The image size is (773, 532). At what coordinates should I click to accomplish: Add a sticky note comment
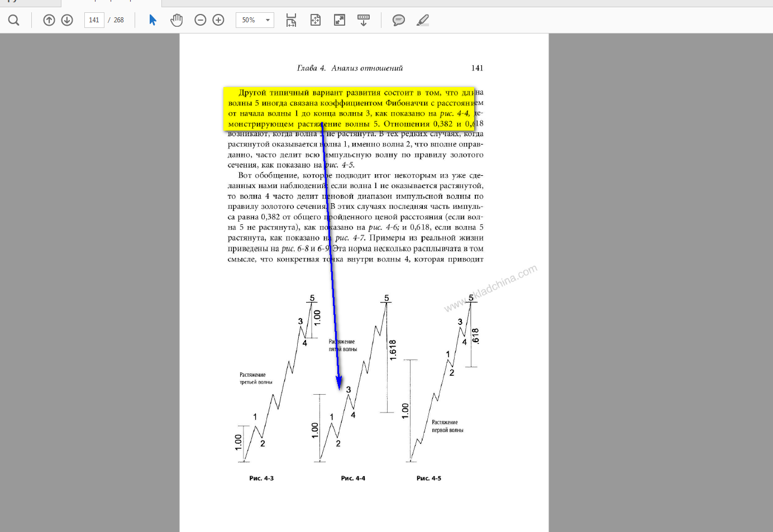coord(399,20)
